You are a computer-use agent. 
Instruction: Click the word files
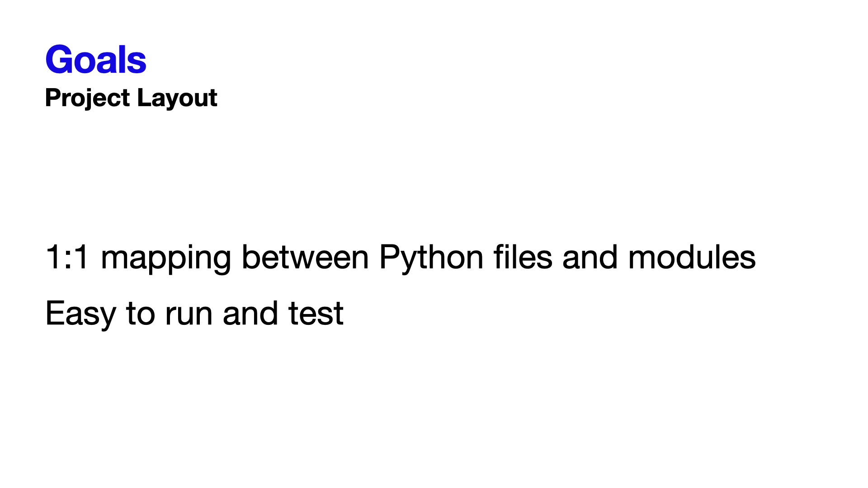[523, 257]
